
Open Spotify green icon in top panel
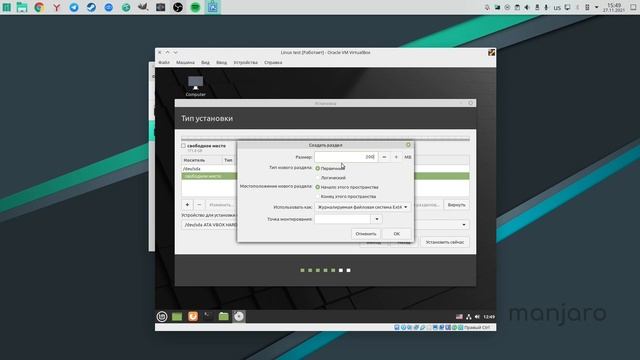click(196, 7)
